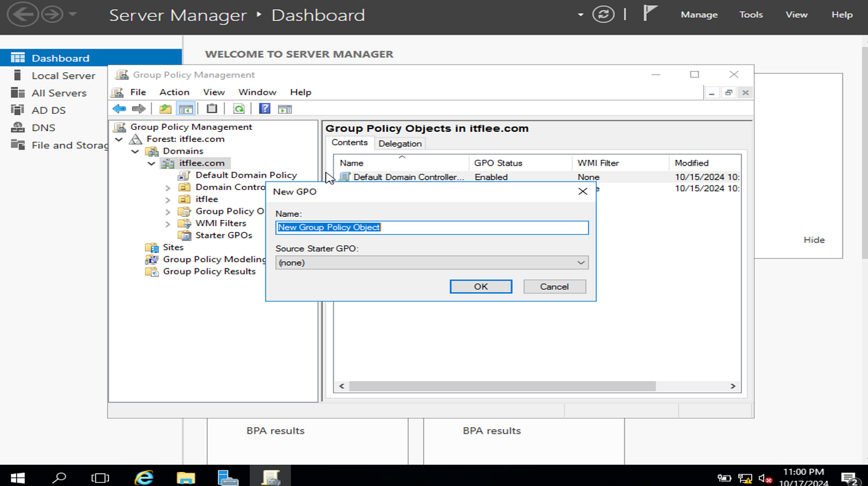Toggle the Show/Hide Action Pane icon

[x=285, y=109]
